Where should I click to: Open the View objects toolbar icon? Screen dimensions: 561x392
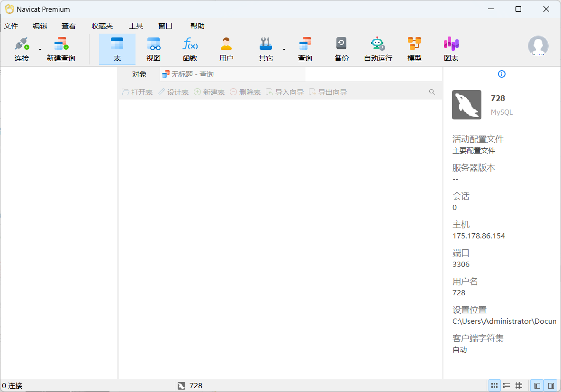click(x=154, y=49)
